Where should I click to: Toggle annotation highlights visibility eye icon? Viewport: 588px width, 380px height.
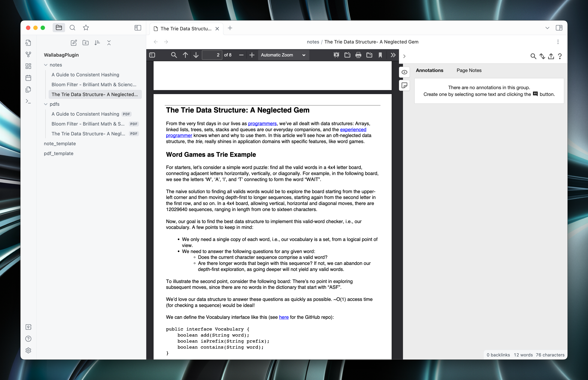[404, 72]
